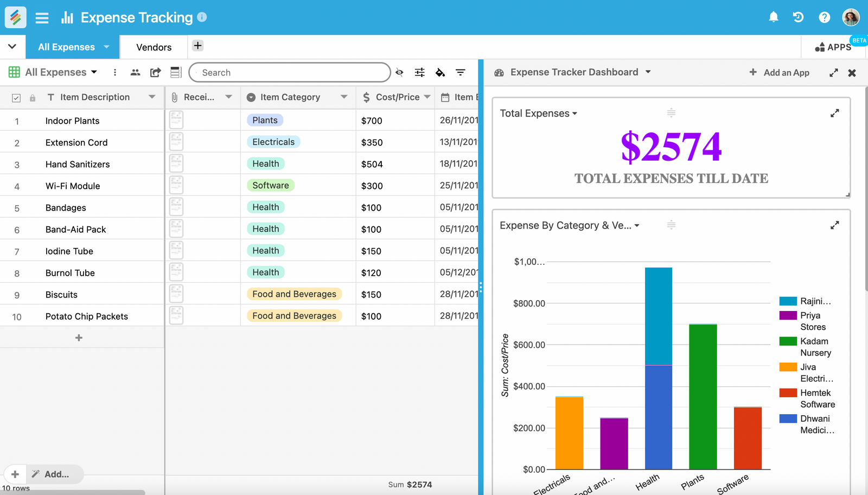Open the filter icon on the toolbar

coord(461,72)
